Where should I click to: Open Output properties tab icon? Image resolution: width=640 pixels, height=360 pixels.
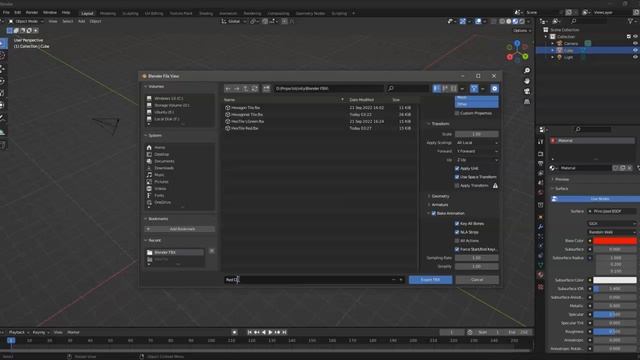[540, 164]
